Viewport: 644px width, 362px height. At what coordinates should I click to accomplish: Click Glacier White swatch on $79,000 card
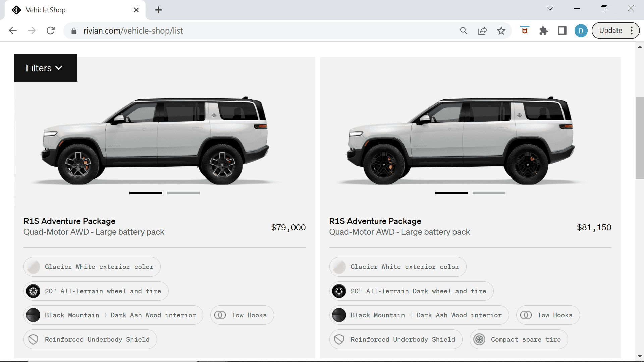point(33,267)
